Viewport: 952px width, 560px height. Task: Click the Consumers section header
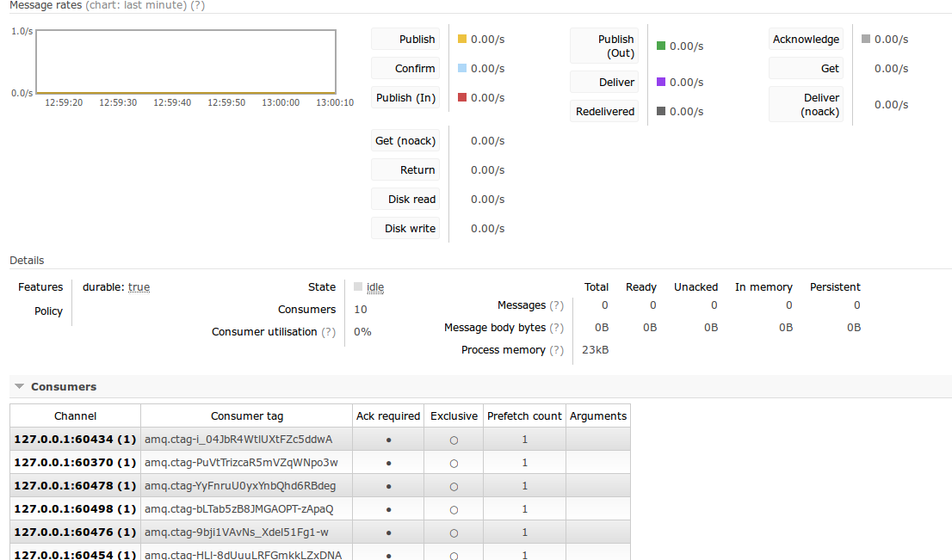click(x=64, y=386)
